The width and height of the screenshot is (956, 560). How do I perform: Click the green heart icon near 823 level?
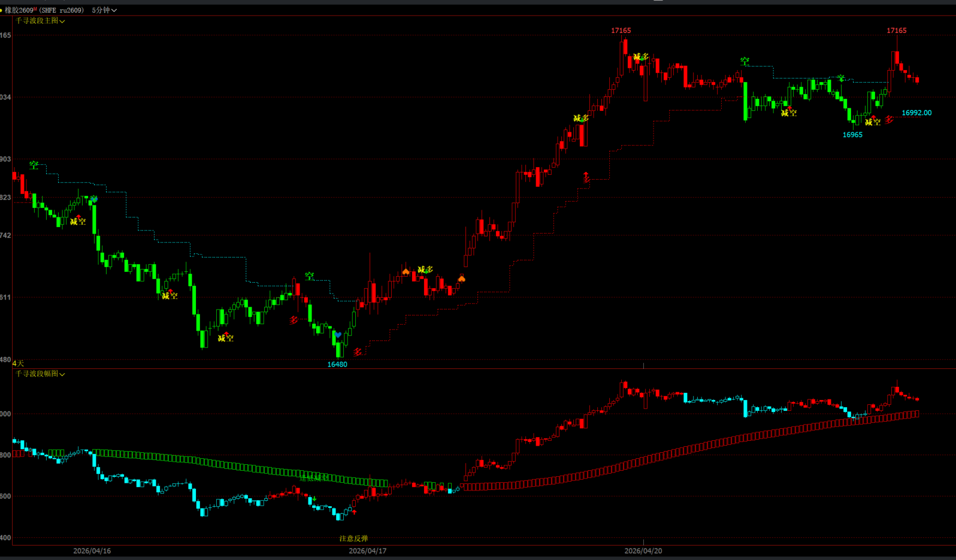click(x=94, y=199)
